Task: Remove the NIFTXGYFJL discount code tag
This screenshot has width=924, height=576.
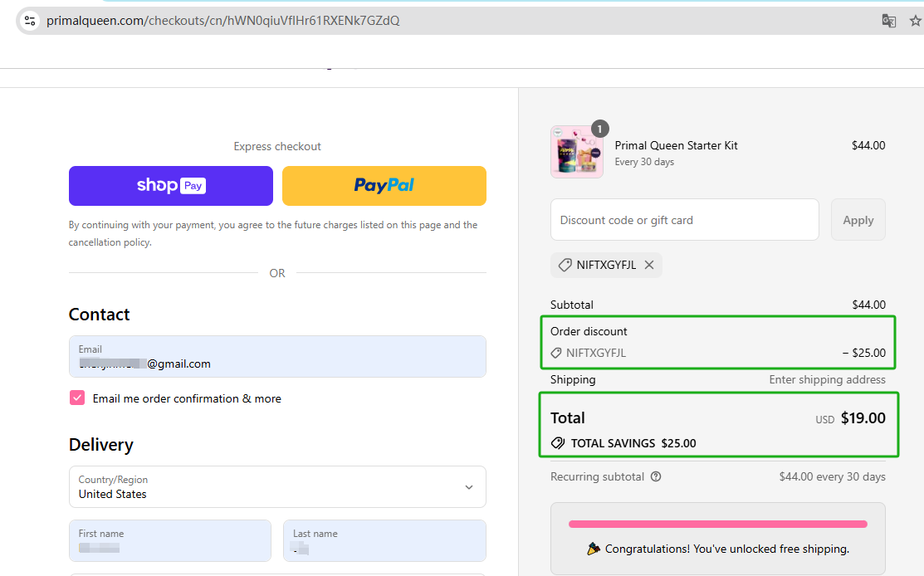Action: [x=649, y=265]
